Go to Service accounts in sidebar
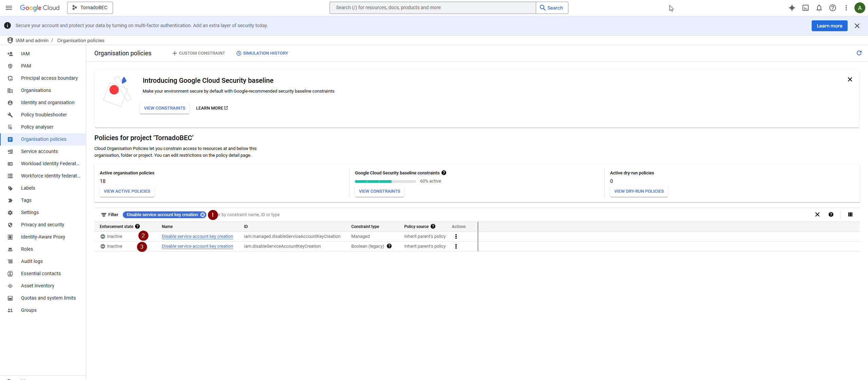The height and width of the screenshot is (380, 868). [x=39, y=151]
